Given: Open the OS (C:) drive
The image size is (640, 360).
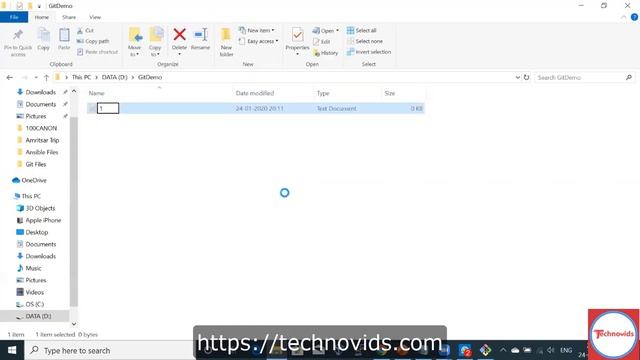Looking at the screenshot, I should (x=34, y=304).
